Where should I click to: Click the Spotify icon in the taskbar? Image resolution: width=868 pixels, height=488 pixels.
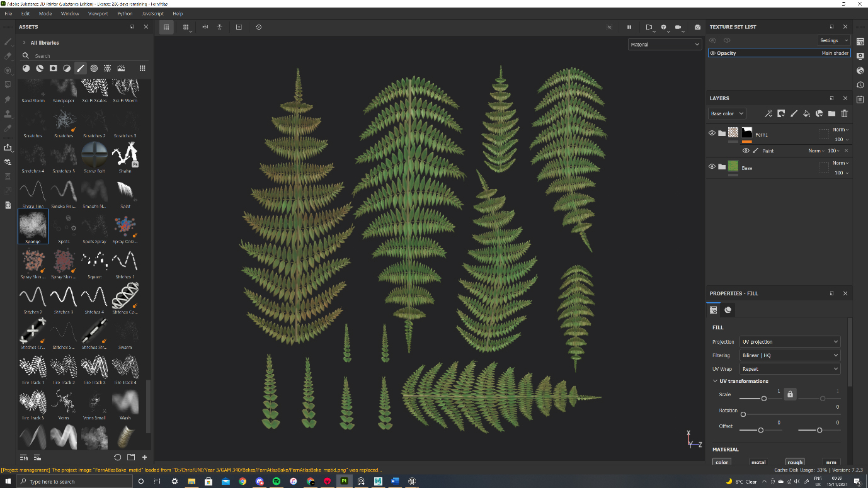(x=277, y=481)
